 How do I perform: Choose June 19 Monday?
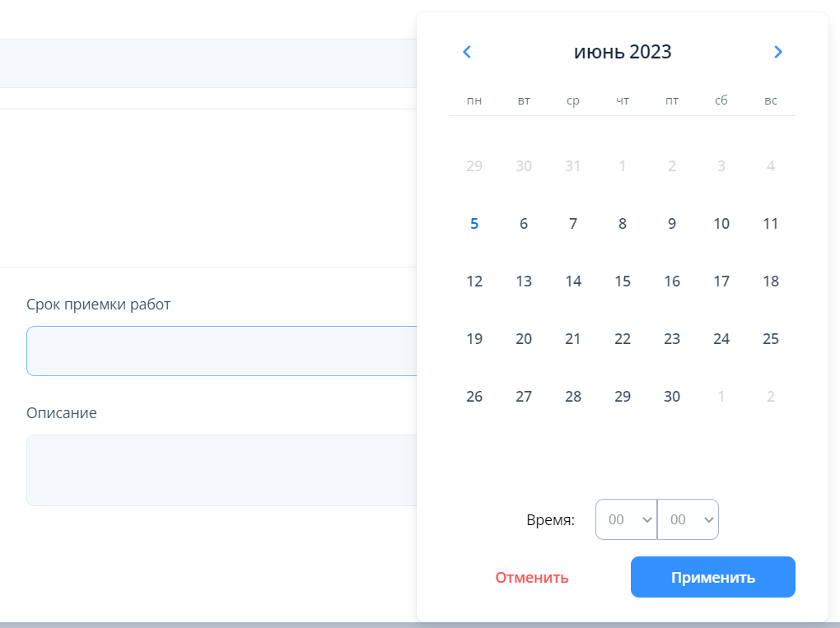(474, 339)
